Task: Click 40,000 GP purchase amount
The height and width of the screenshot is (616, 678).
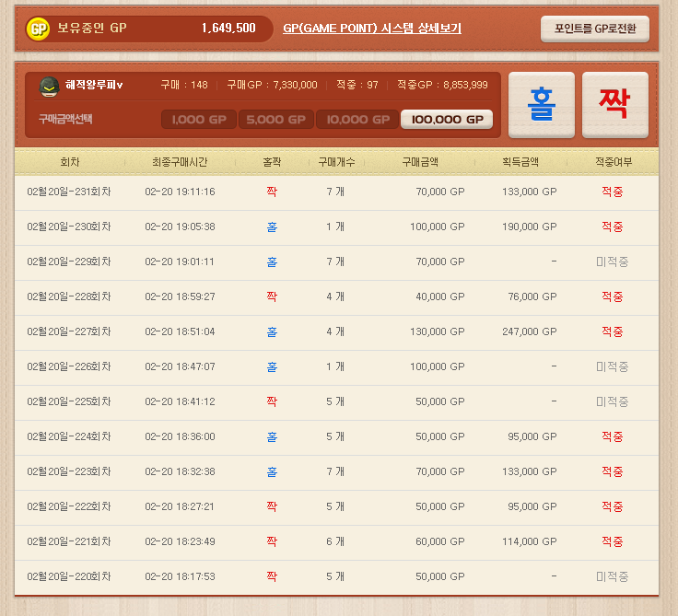Action: coord(440,297)
